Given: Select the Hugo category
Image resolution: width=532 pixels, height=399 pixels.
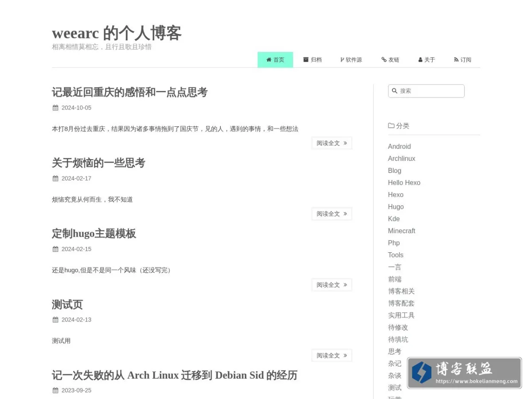Looking at the screenshot, I should pyautogui.click(x=396, y=207).
